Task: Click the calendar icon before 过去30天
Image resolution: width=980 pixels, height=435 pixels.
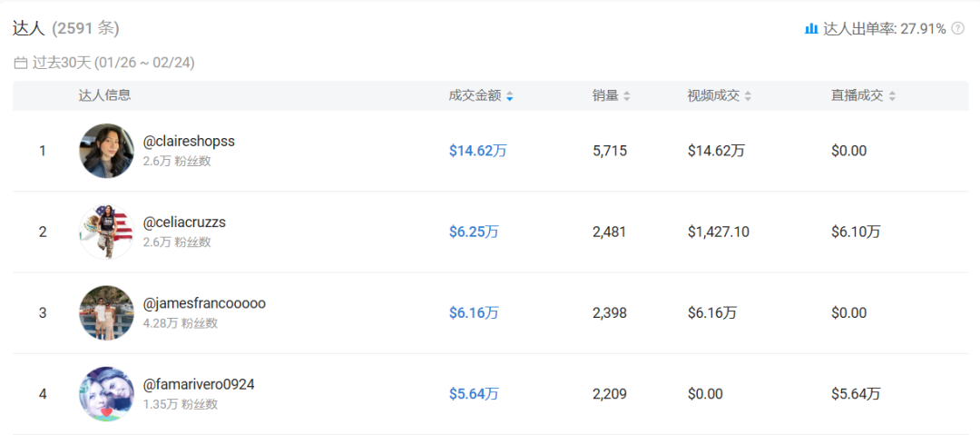Action: pos(20,63)
